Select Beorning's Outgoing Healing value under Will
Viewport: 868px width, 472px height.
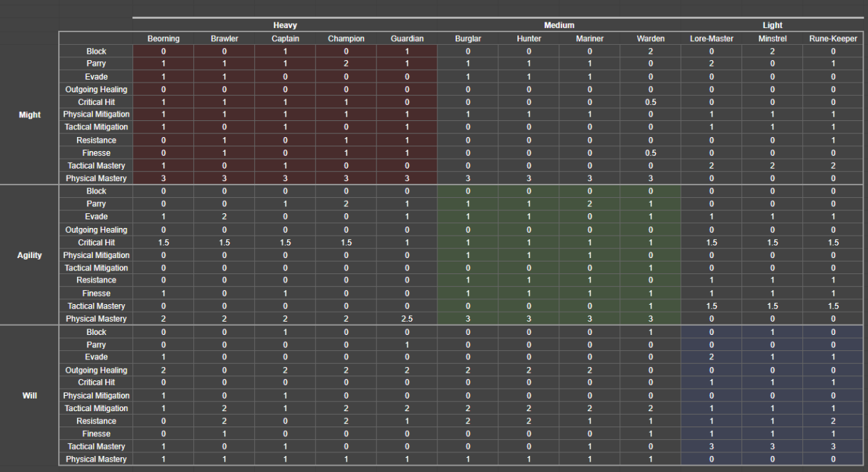pos(163,370)
